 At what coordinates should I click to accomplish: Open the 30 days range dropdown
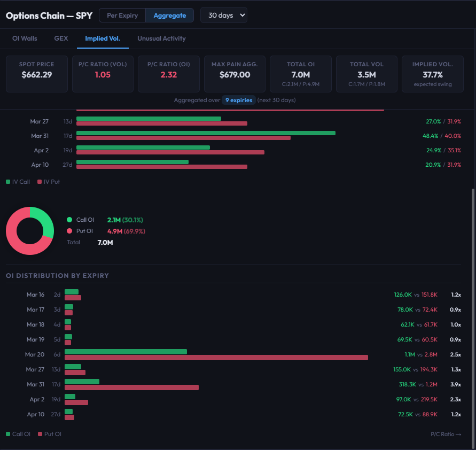tap(224, 15)
